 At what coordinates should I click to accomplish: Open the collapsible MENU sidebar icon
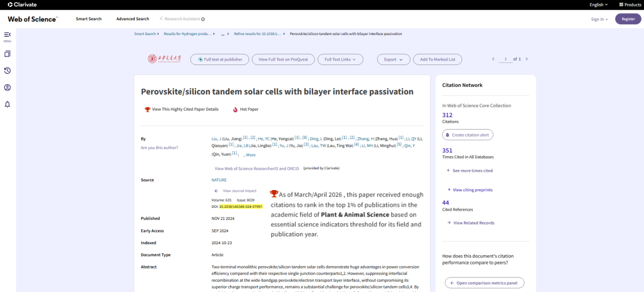pos(7,35)
